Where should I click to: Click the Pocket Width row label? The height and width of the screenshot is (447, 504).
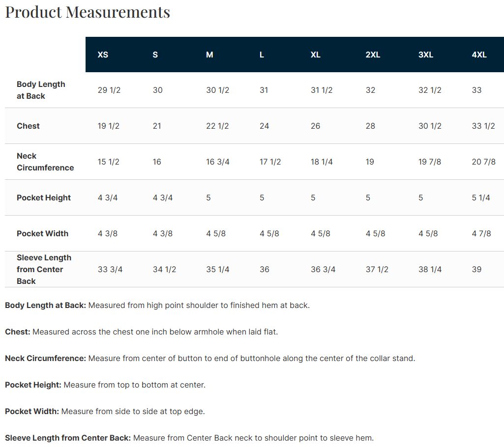point(42,233)
